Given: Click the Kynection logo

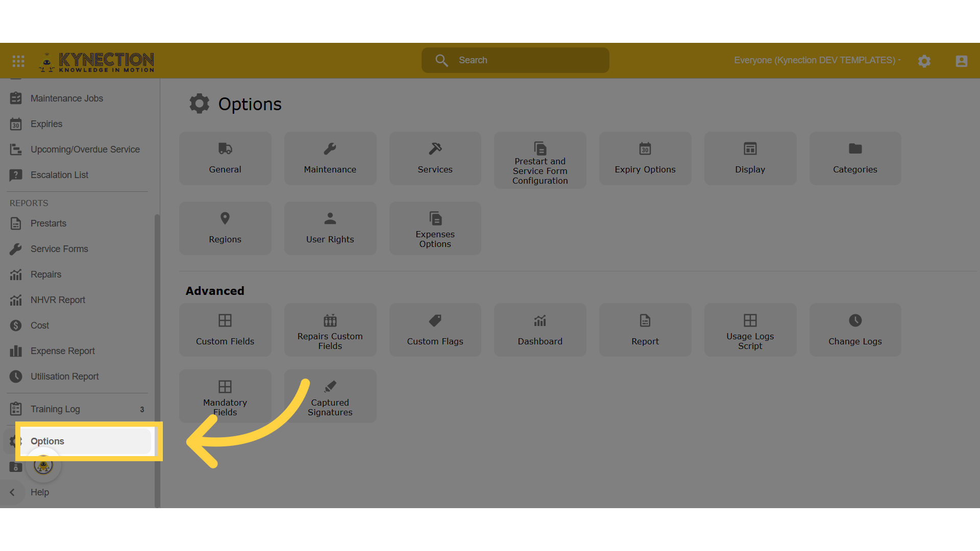Looking at the screenshot, I should (x=96, y=62).
